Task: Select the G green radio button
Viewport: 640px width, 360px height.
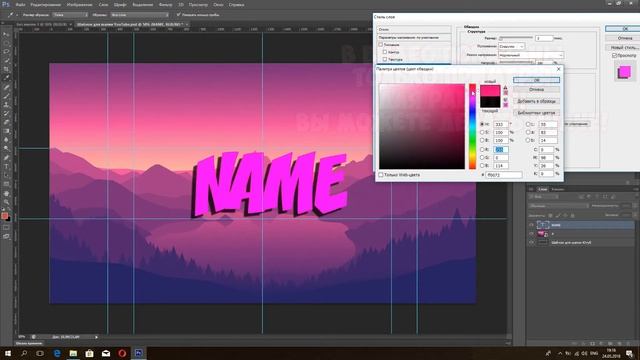Action: pyautogui.click(x=482, y=158)
